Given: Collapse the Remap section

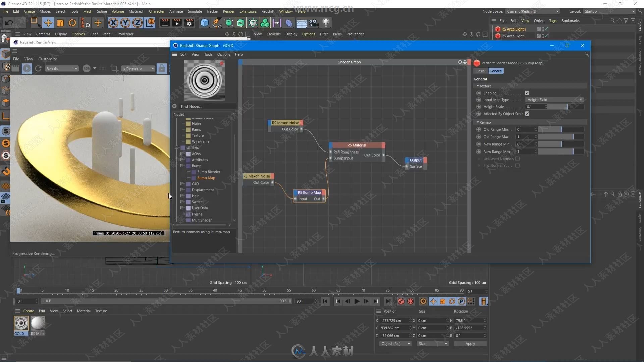Looking at the screenshot, I should coord(478,122).
